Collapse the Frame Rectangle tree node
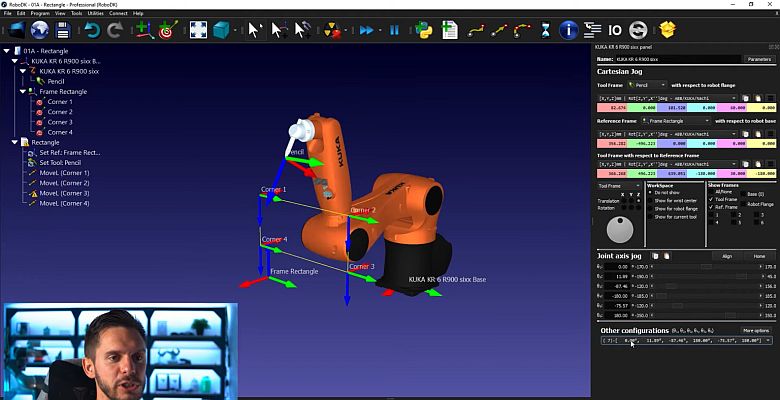Image resolution: width=780 pixels, height=400 pixels. pos(23,92)
